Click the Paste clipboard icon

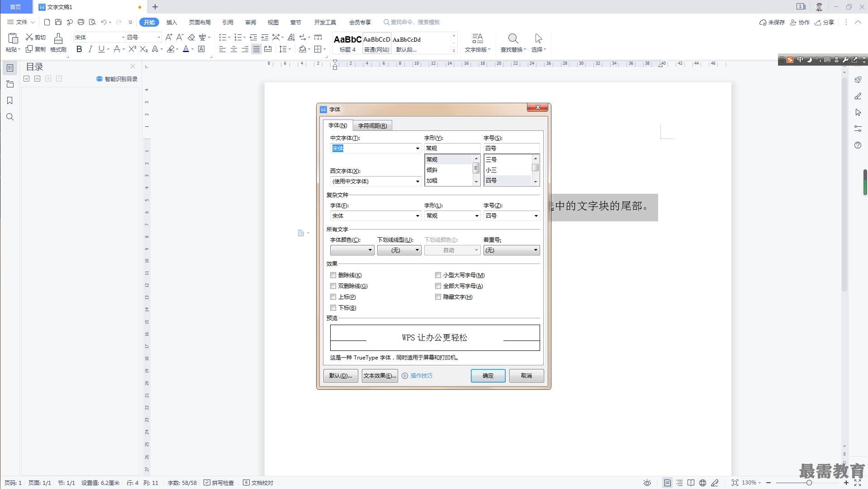coord(13,38)
